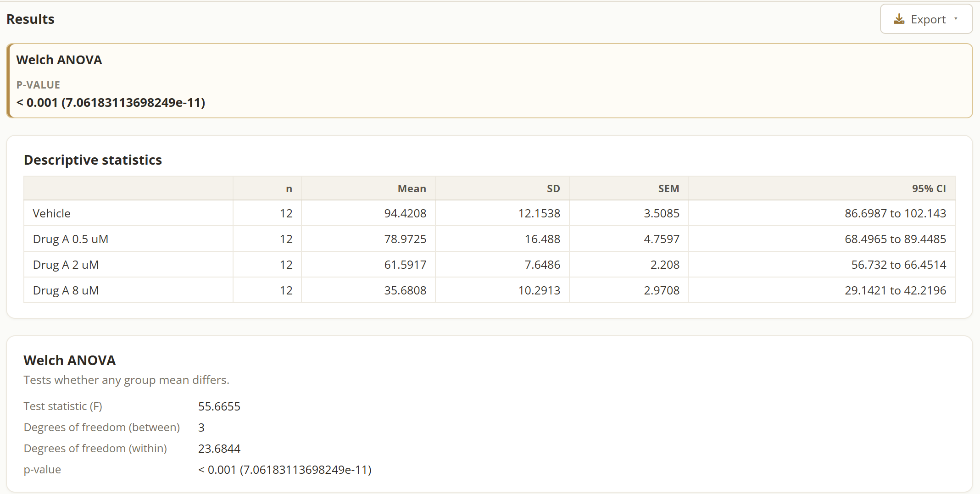Click the P-VALUE label in summary card
The height and width of the screenshot is (494, 980).
click(x=38, y=85)
